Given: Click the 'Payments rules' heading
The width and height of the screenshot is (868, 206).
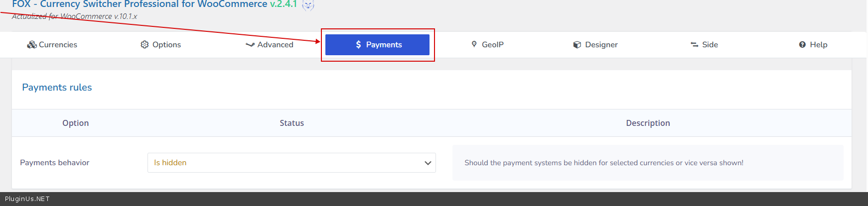Looking at the screenshot, I should 57,88.
